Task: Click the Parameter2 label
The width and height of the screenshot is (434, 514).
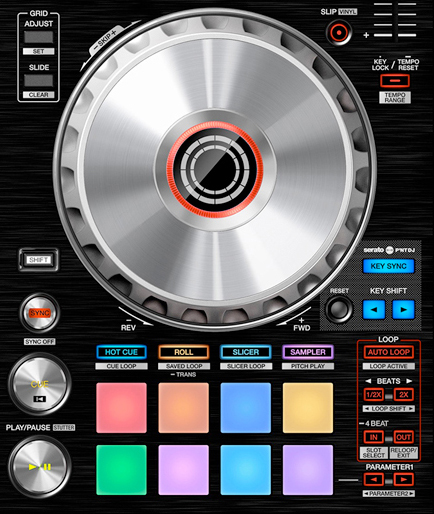Action: pos(389,494)
